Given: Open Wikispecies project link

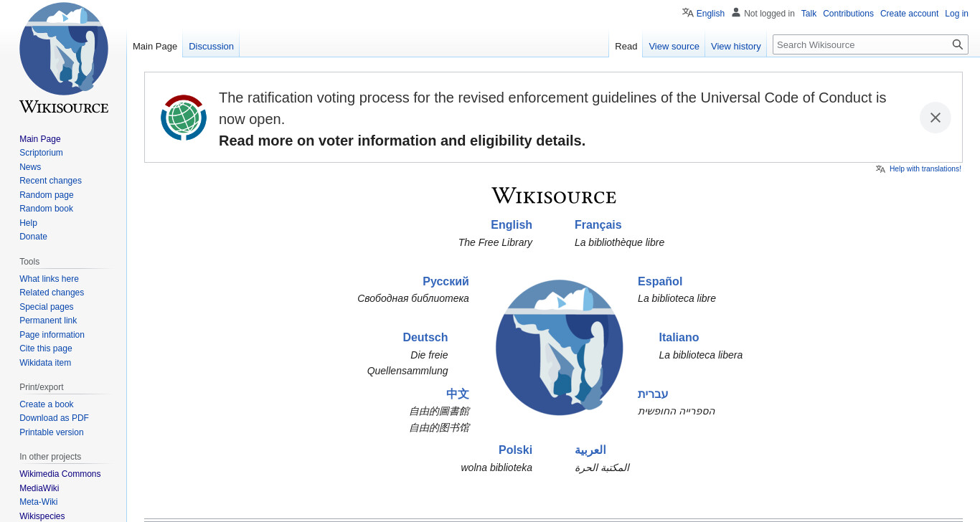Looking at the screenshot, I should pyautogui.click(x=42, y=516).
